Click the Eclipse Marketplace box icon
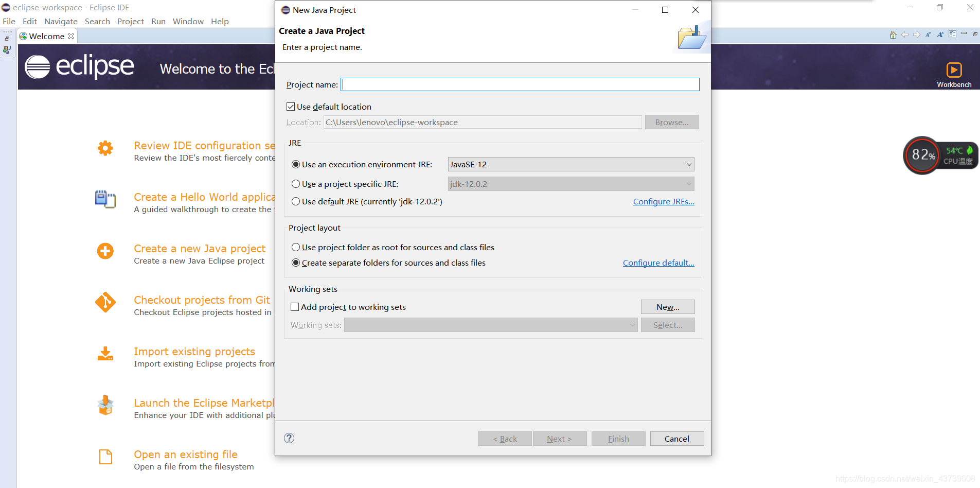The height and width of the screenshot is (488, 980). [105, 405]
